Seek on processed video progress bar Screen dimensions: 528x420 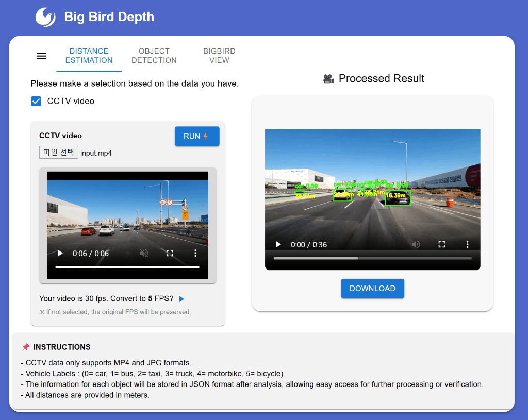coord(372,258)
